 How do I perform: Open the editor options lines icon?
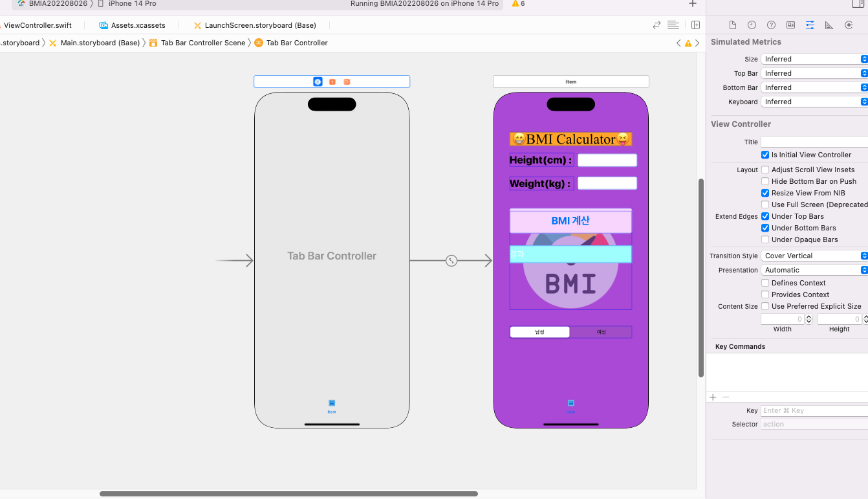tap(673, 25)
